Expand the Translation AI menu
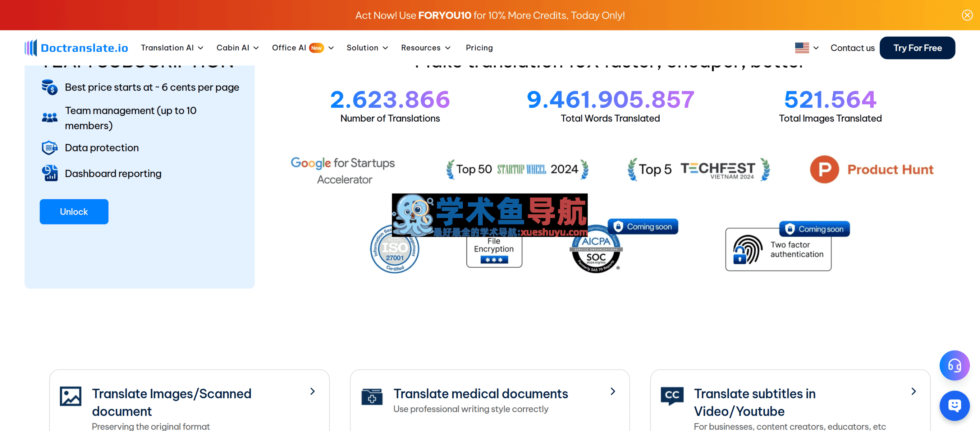 point(172,48)
